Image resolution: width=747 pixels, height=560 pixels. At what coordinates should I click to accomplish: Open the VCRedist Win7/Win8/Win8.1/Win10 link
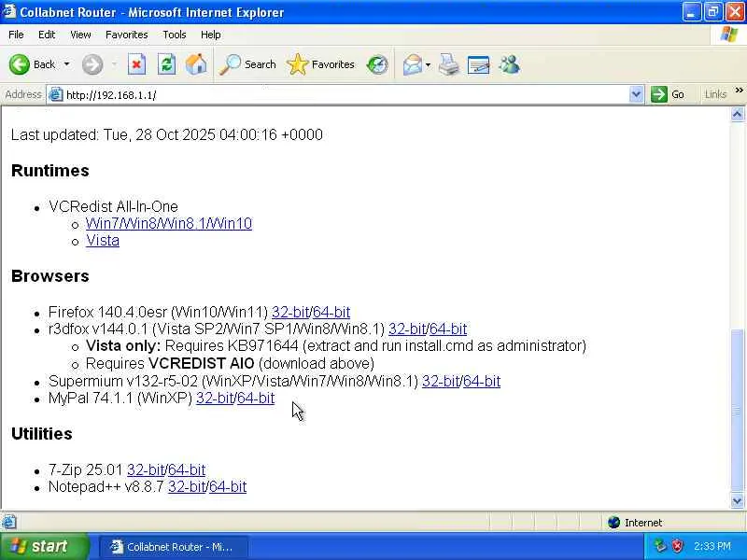coord(169,223)
